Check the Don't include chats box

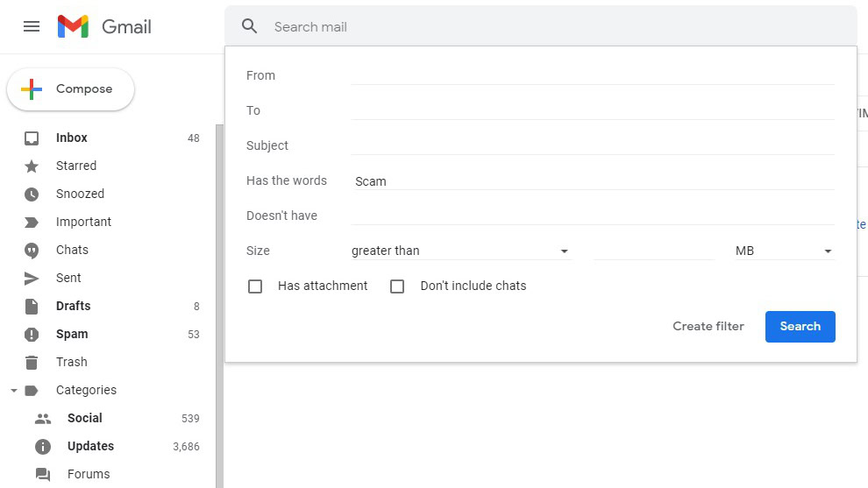pyautogui.click(x=397, y=286)
